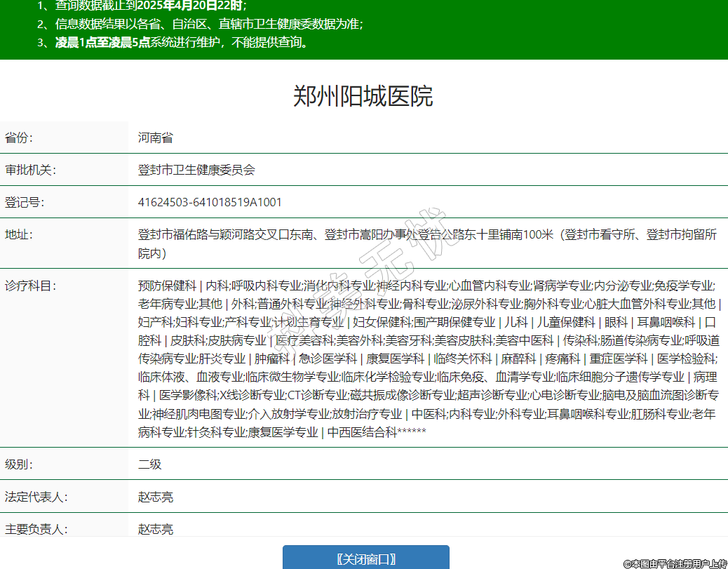Click 赵志亮 in the 法定代表人 row
Screen dimensions: 728x569
click(x=155, y=497)
